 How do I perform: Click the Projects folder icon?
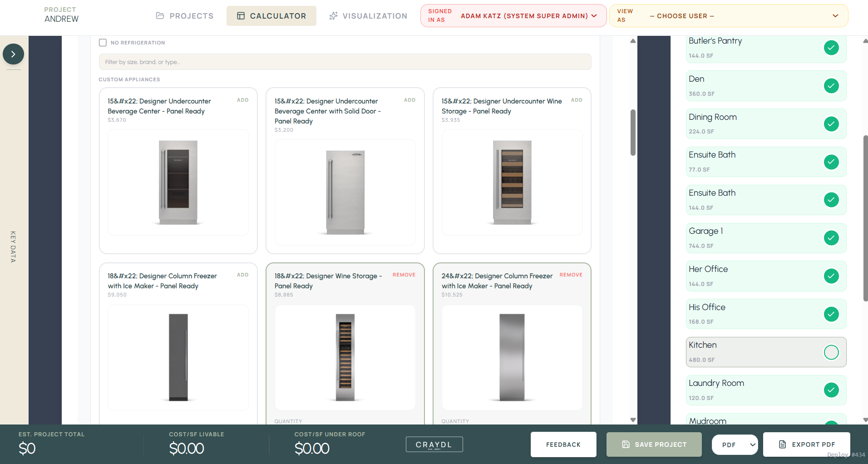pyautogui.click(x=160, y=16)
